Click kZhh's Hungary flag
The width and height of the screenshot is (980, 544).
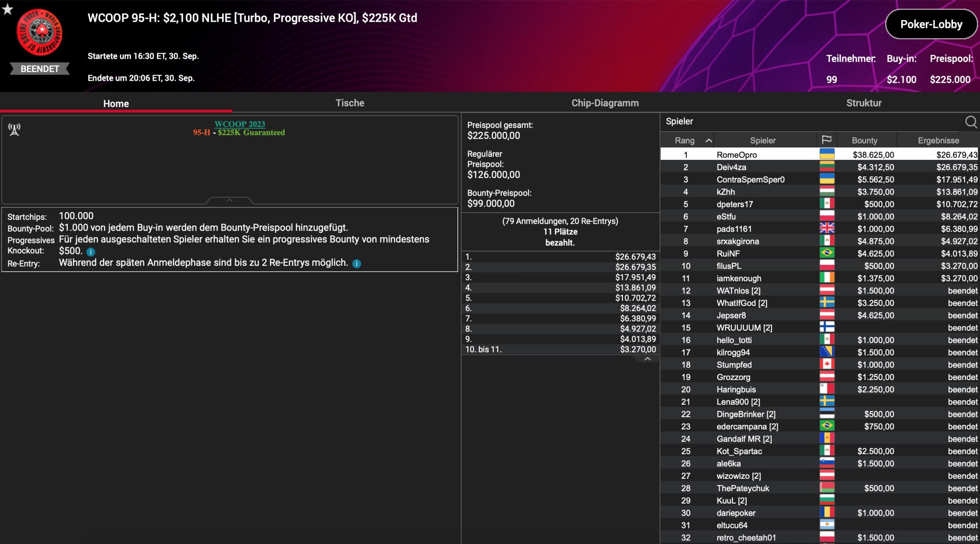(x=827, y=192)
